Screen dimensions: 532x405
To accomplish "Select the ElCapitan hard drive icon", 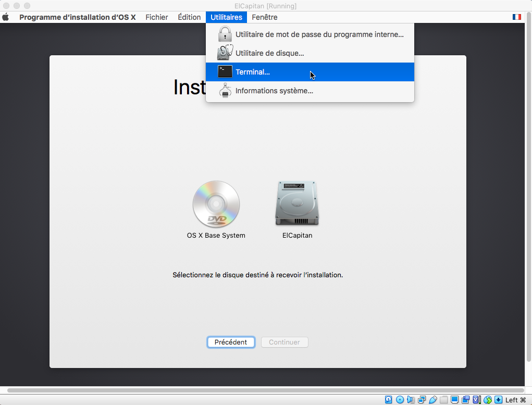I will coord(297,203).
